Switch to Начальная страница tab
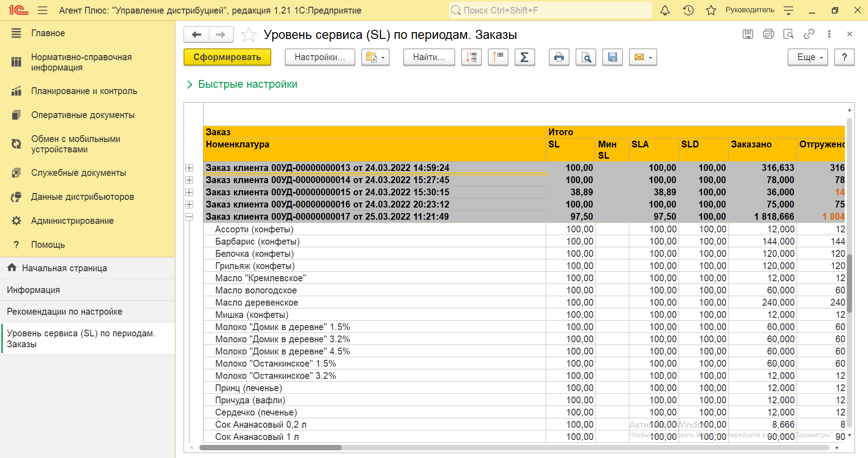 (87, 268)
